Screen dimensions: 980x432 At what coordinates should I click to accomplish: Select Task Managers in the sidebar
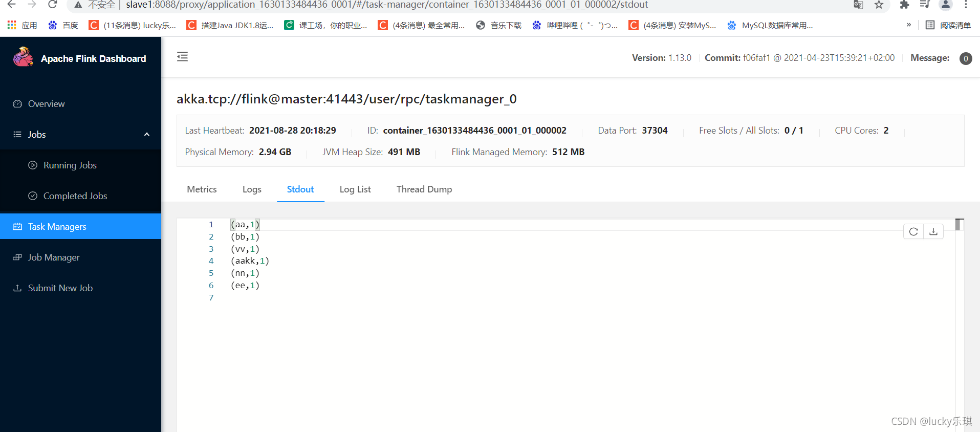coord(80,226)
